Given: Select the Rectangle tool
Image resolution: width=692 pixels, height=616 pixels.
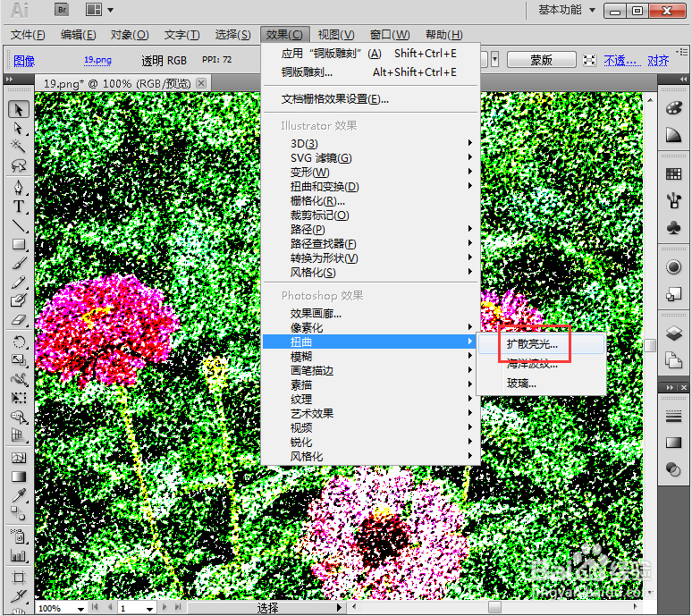Looking at the screenshot, I should pos(19,244).
